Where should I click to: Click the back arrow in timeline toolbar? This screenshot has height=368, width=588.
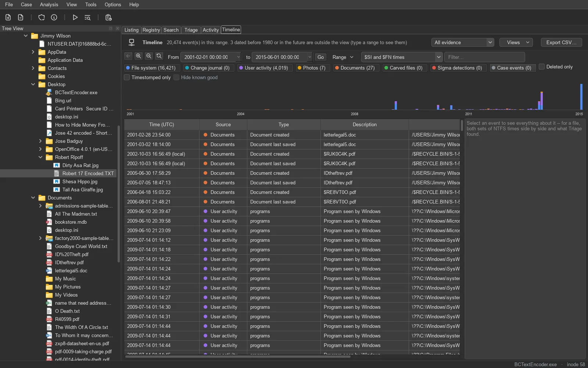coord(128,56)
